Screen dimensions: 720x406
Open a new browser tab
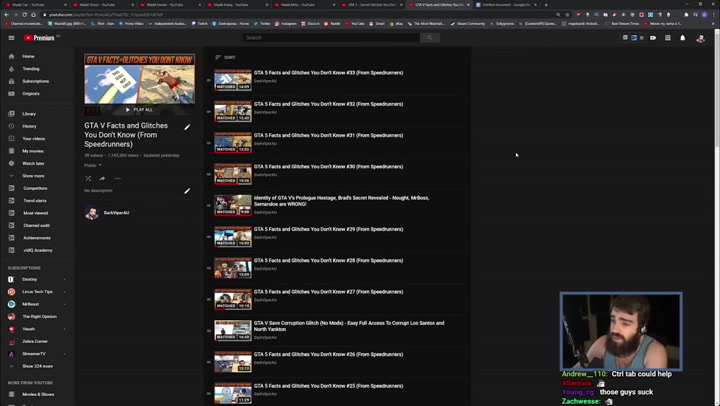coord(546,5)
